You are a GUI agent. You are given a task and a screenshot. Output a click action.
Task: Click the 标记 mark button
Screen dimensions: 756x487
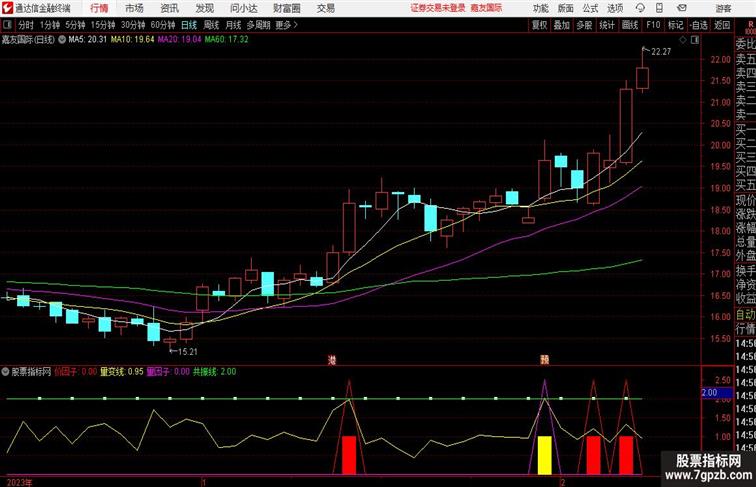pos(675,25)
